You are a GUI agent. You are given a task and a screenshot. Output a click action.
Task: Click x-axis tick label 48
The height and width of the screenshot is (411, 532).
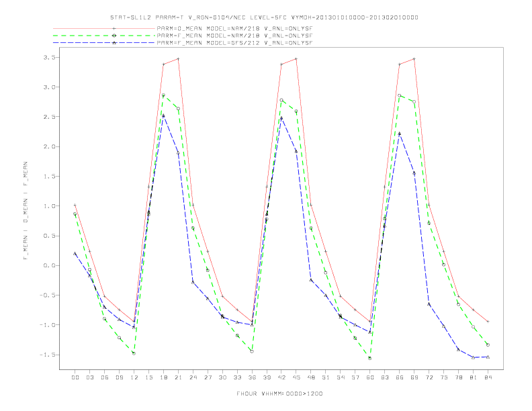(311, 377)
